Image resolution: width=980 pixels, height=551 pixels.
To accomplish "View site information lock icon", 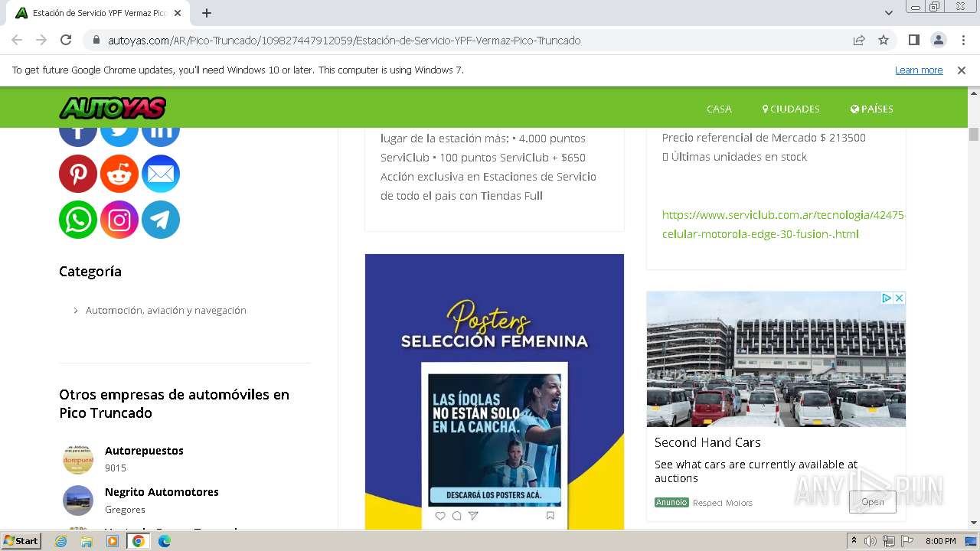I will [x=96, y=40].
